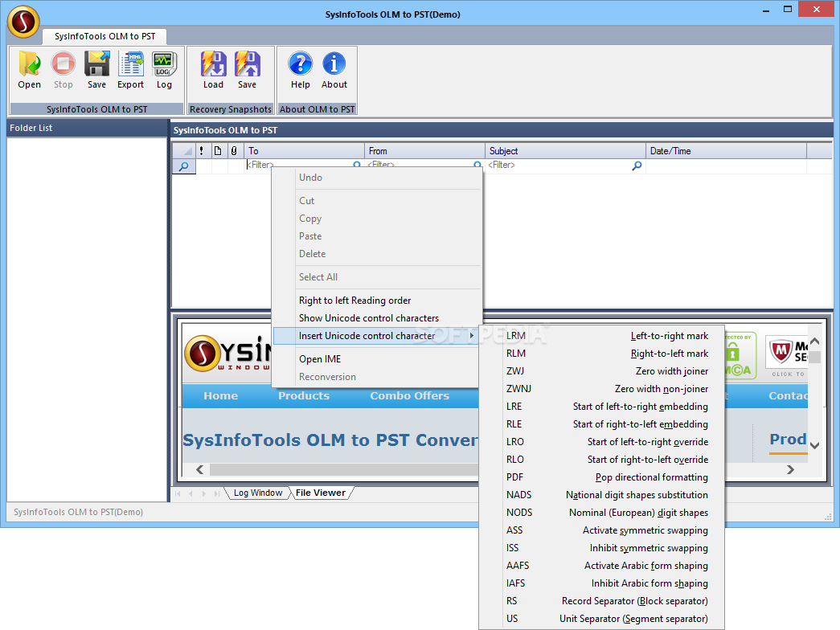Image resolution: width=840 pixels, height=630 pixels.
Task: Click the Products link in web viewer
Action: tap(304, 396)
